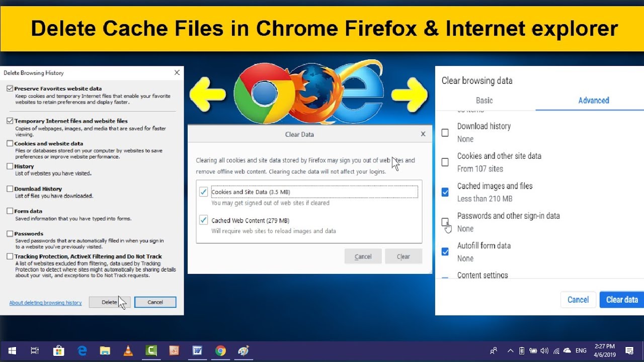Close the Firefox Clear Data dialog
The width and height of the screenshot is (644, 362).
pyautogui.click(x=423, y=134)
